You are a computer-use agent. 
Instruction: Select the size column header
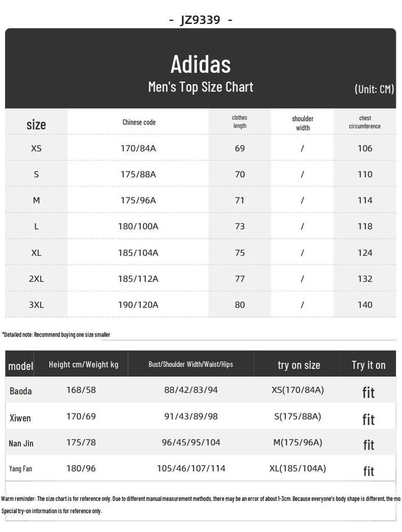coord(36,125)
